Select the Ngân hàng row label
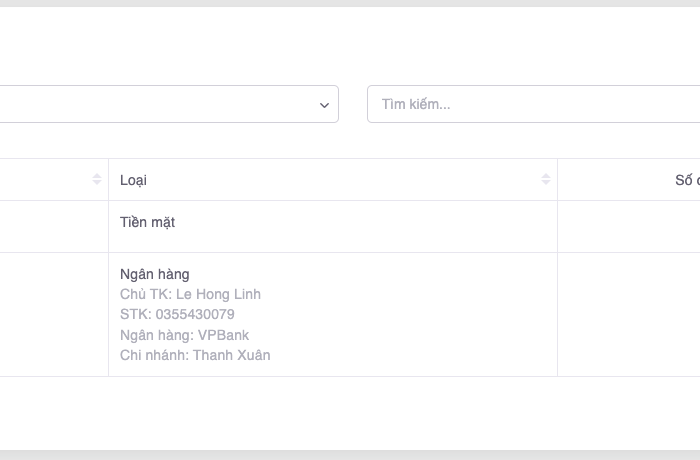The height and width of the screenshot is (460, 700). [155, 274]
